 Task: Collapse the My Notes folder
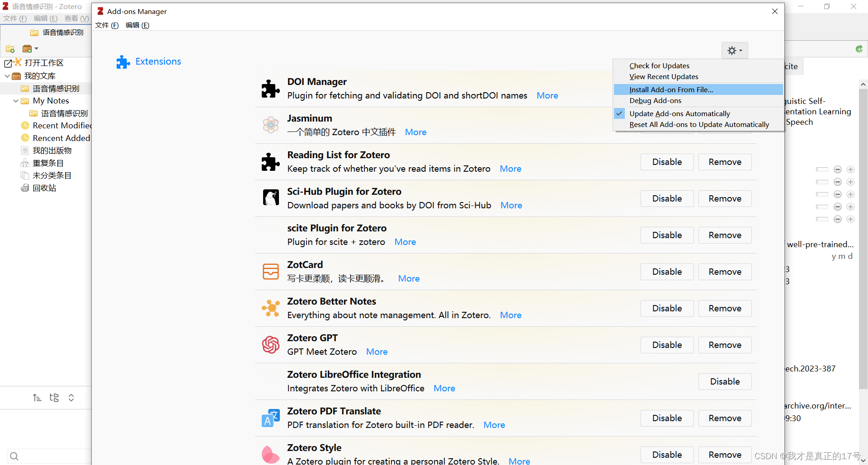tap(15, 101)
